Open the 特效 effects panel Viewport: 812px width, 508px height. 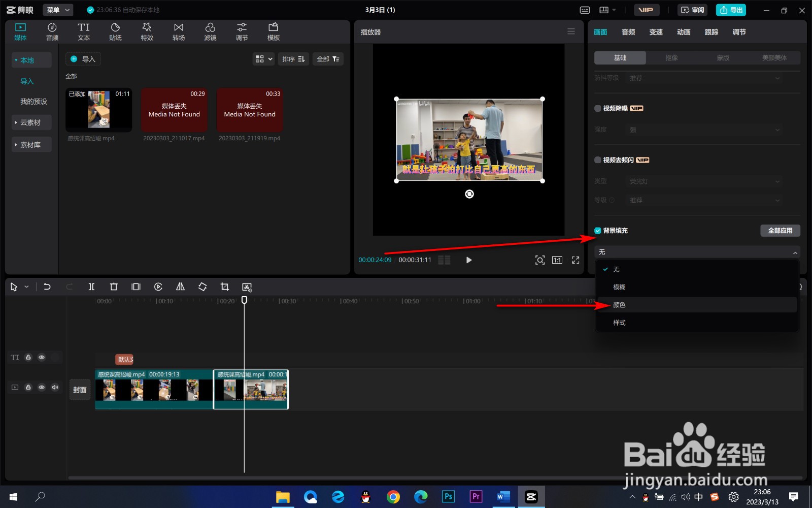click(147, 31)
